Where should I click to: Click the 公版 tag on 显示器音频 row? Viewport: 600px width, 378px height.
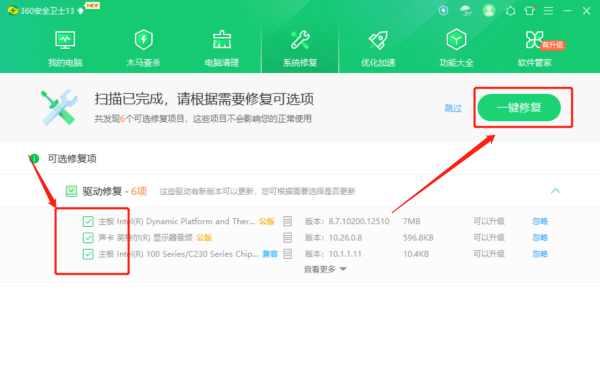pyautogui.click(x=204, y=238)
